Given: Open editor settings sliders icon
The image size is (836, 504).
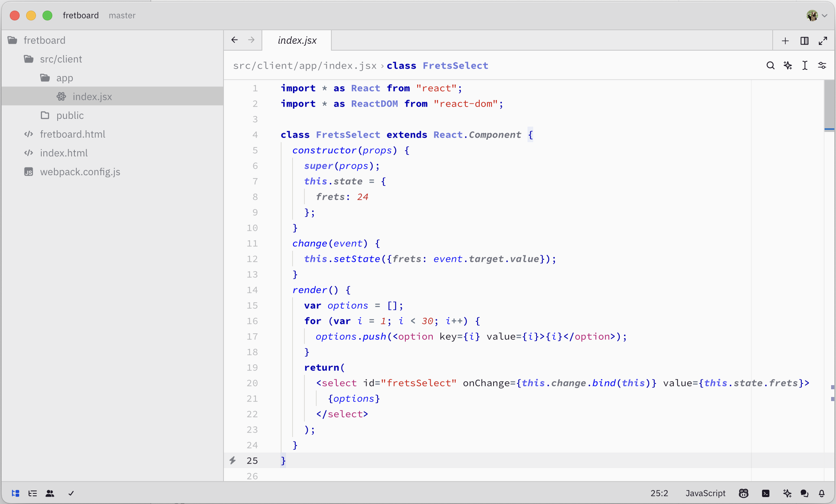Looking at the screenshot, I should (x=822, y=65).
